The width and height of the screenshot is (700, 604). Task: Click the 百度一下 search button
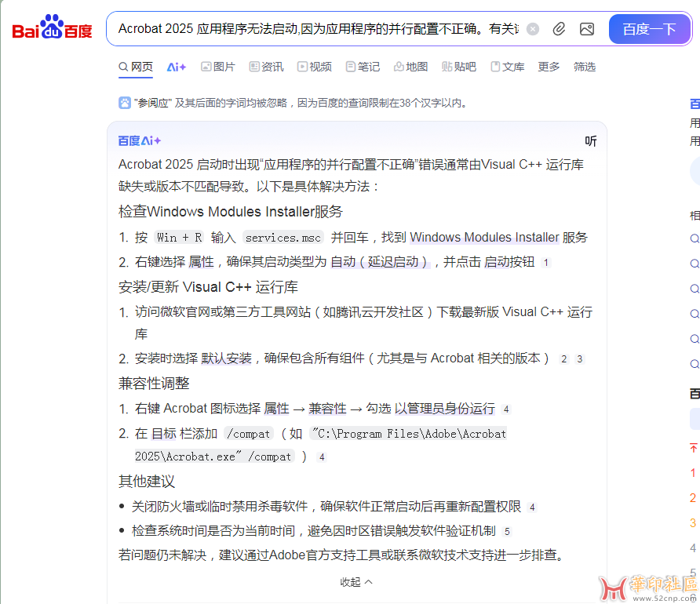point(650,29)
